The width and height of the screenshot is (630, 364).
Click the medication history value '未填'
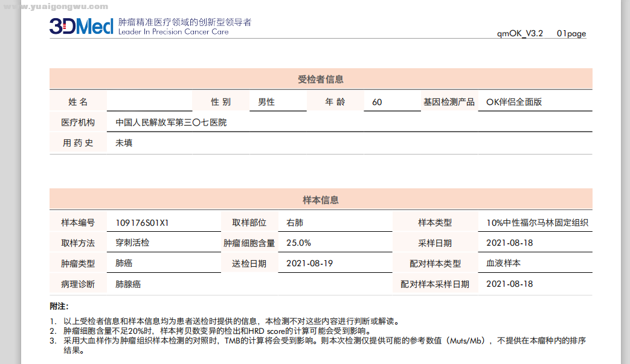(x=124, y=143)
